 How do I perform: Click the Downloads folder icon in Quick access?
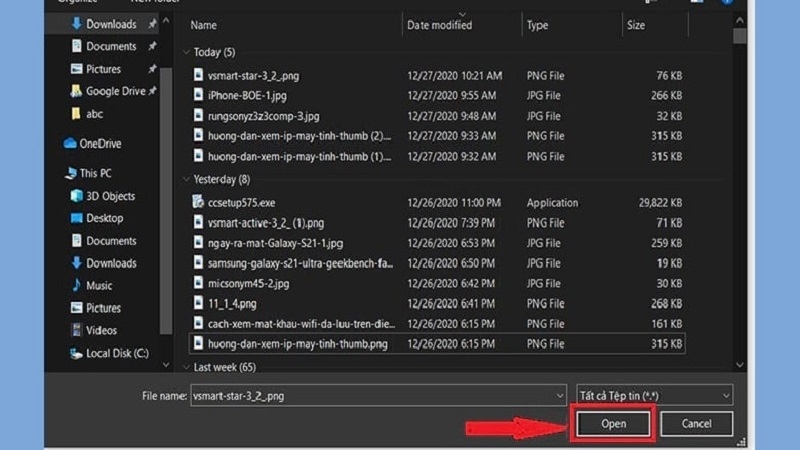coord(76,24)
